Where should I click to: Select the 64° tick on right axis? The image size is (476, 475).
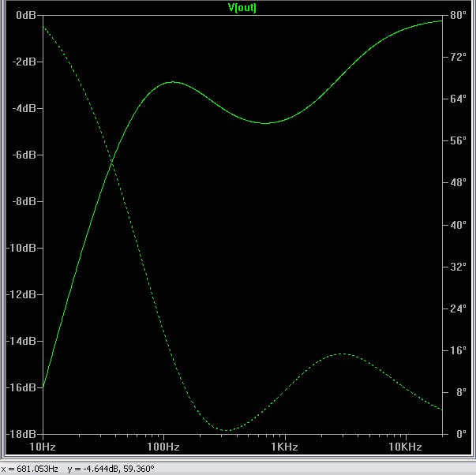pyautogui.click(x=457, y=99)
